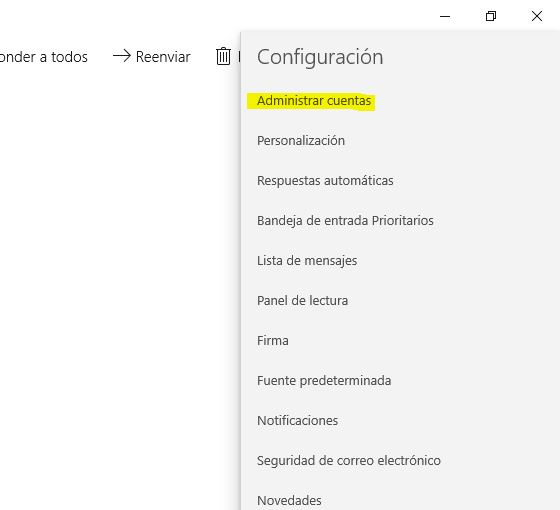Open Bandeja de entrada Prioritarios
The height and width of the screenshot is (510, 560).
click(x=345, y=221)
